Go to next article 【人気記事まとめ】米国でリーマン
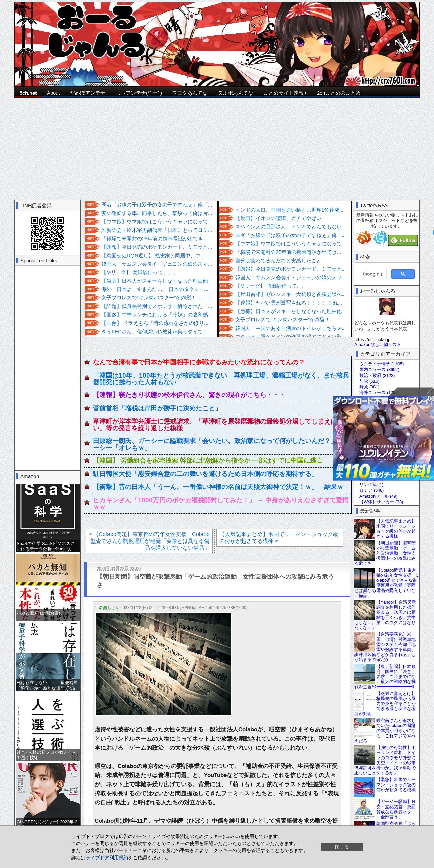The image size is (434, 868). click(x=280, y=537)
